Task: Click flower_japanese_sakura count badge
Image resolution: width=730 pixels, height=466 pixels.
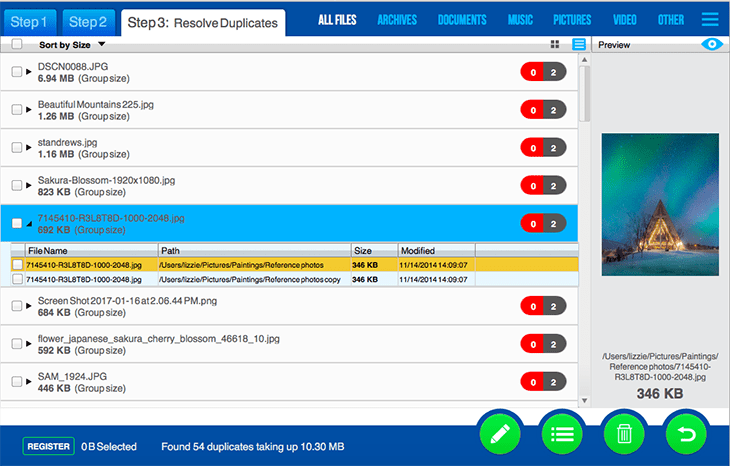Action: [x=543, y=344]
